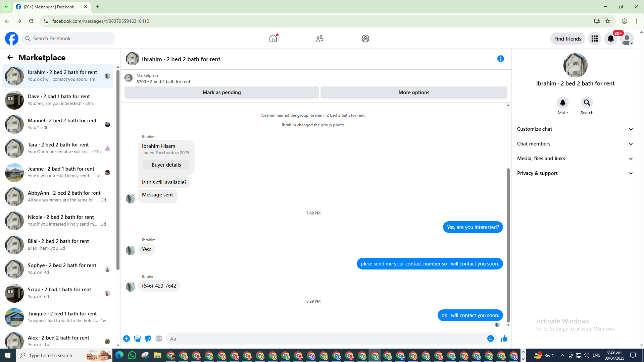Open File Explorer from the taskbar
This screenshot has width=644, height=362.
[x=158, y=355]
